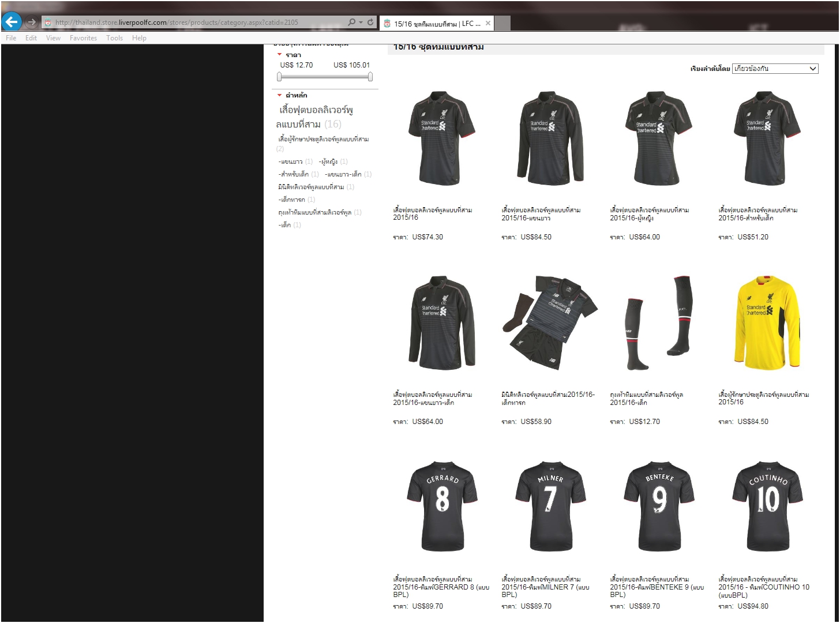Open the Tools menu
The width and height of the screenshot is (840, 623).
point(114,38)
